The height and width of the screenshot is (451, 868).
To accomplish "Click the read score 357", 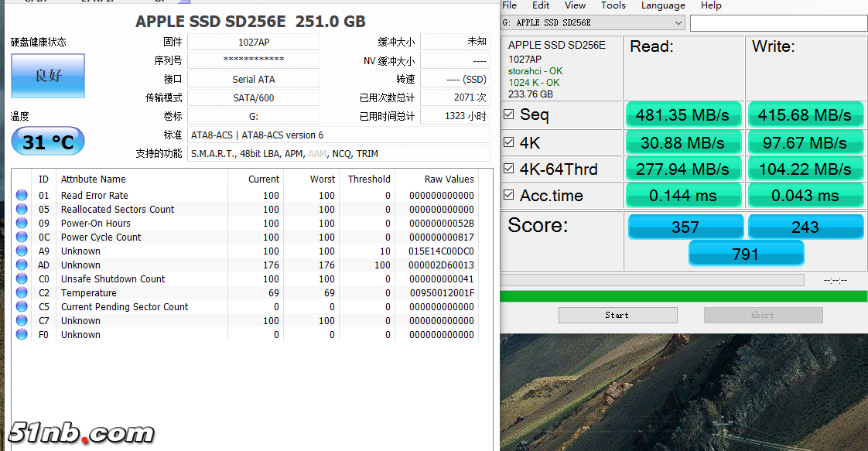I will [685, 227].
